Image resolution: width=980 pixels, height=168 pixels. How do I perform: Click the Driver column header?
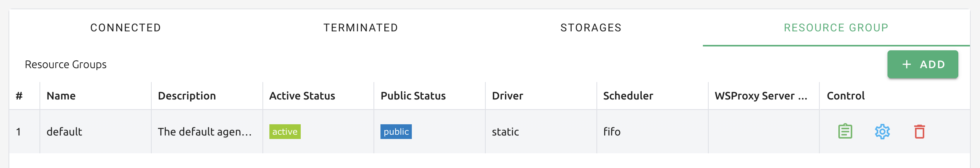tap(507, 96)
